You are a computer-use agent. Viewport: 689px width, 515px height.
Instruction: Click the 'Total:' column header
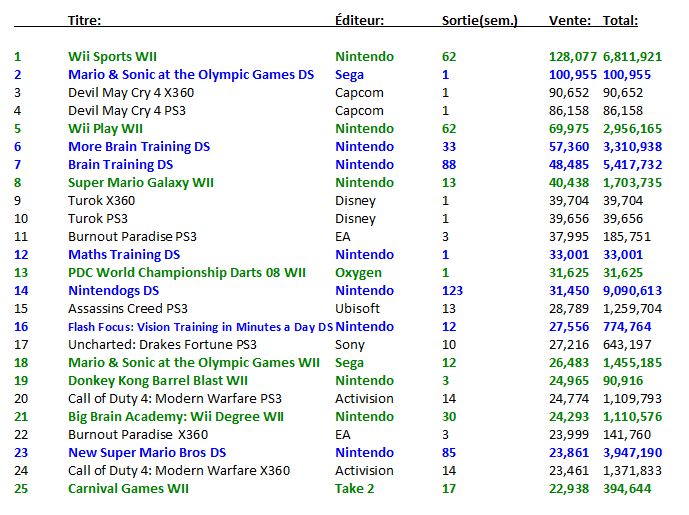coord(620,20)
